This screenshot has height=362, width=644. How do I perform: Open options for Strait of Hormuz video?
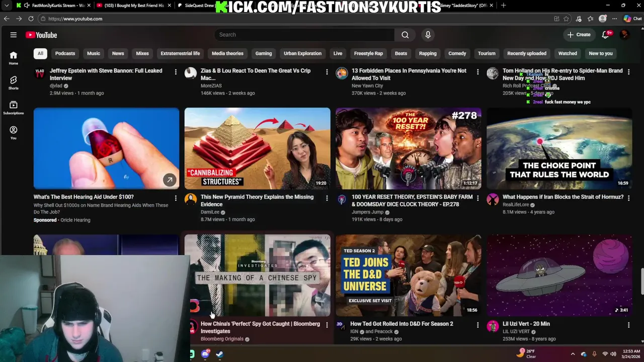click(628, 198)
